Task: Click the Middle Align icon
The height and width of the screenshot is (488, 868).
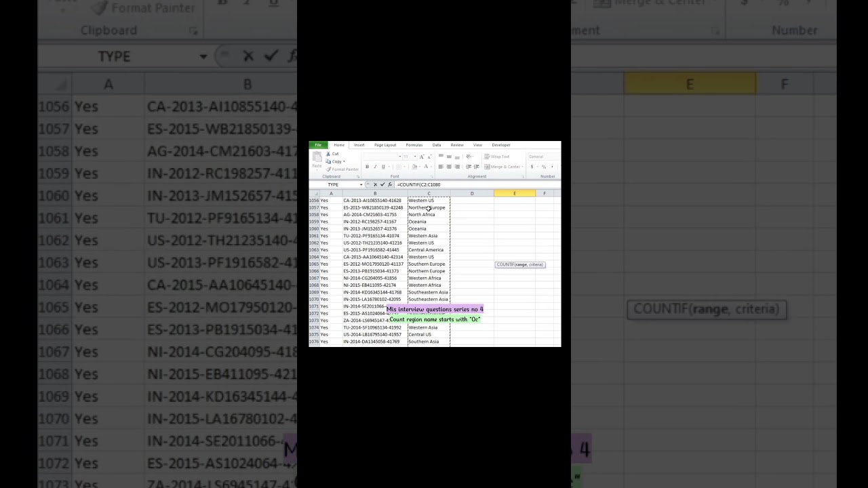Action: (449, 156)
